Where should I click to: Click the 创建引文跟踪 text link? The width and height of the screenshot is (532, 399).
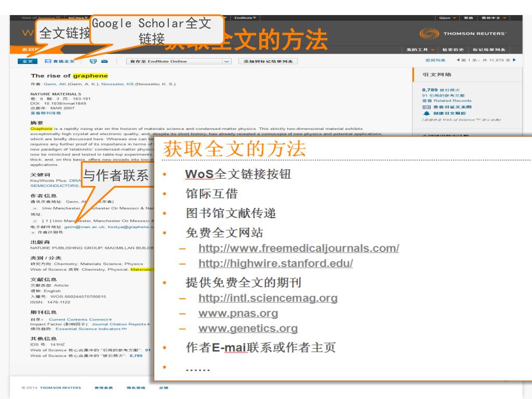[449, 113]
